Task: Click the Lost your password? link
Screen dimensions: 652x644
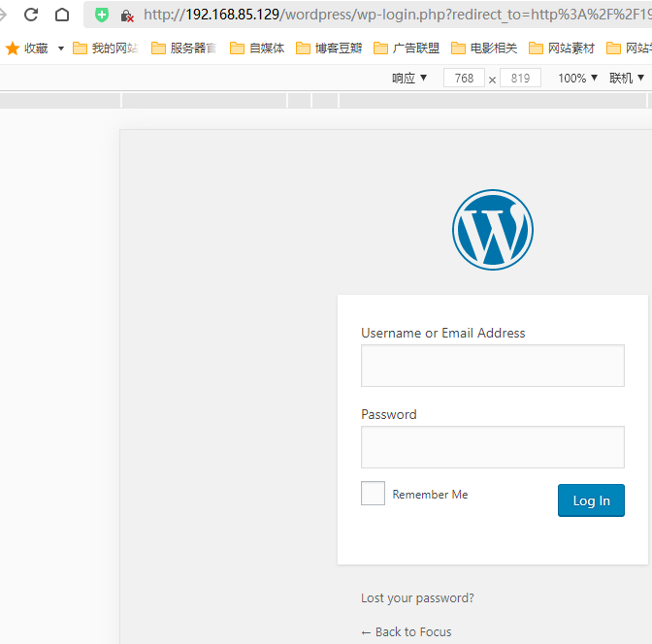Action: (417, 598)
